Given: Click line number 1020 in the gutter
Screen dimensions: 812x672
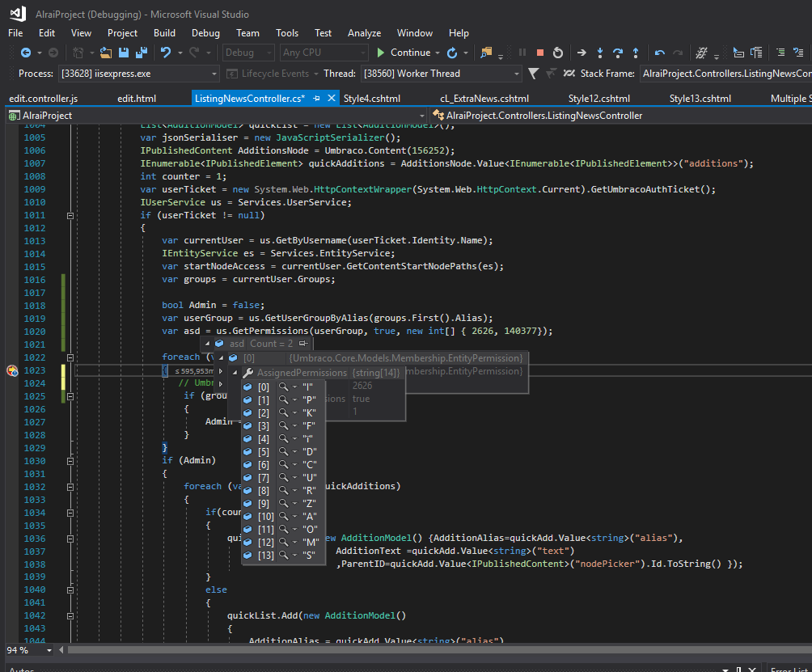Looking at the screenshot, I should 35,332.
